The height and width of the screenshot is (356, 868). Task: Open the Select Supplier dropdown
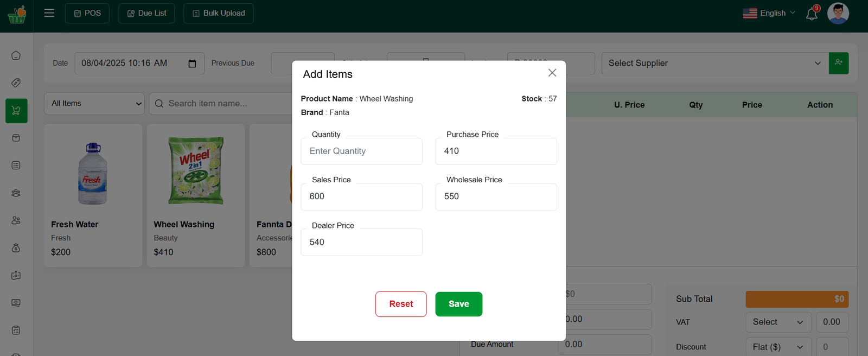(714, 63)
